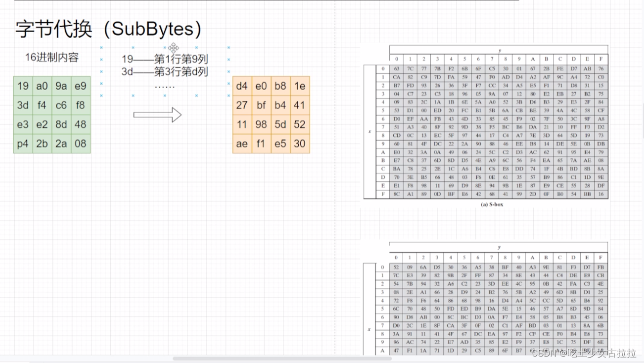Click green cell p4
Viewport: 644px width, 363px height.
point(23,143)
